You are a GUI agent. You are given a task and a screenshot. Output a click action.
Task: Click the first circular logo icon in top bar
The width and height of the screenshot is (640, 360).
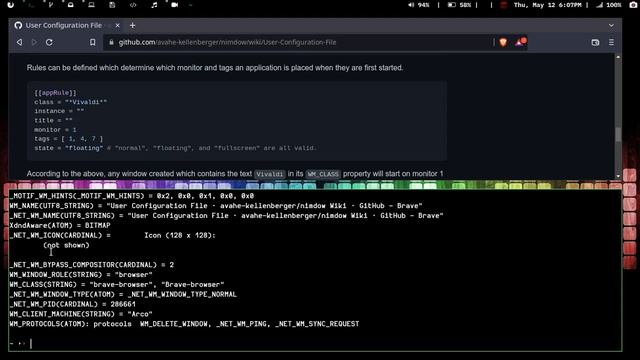tap(11, 5)
